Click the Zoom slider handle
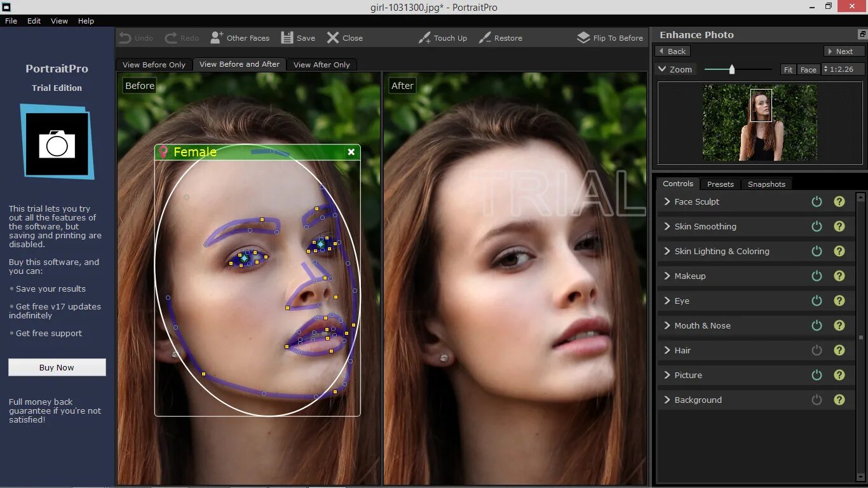This screenshot has height=488, width=868. pyautogui.click(x=732, y=69)
